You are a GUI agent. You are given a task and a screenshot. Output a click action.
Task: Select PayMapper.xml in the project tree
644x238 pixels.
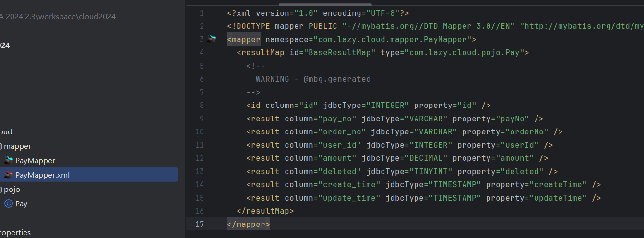(x=42, y=175)
